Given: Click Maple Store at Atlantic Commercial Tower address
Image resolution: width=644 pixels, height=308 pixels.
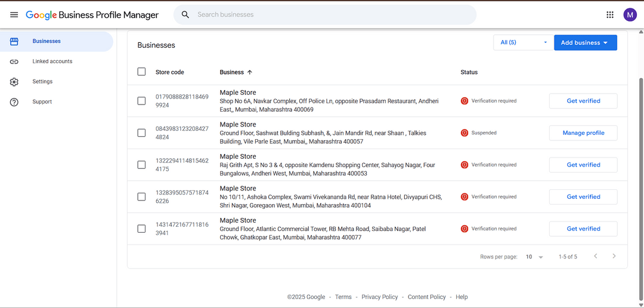Looking at the screenshot, I should click(x=238, y=220).
